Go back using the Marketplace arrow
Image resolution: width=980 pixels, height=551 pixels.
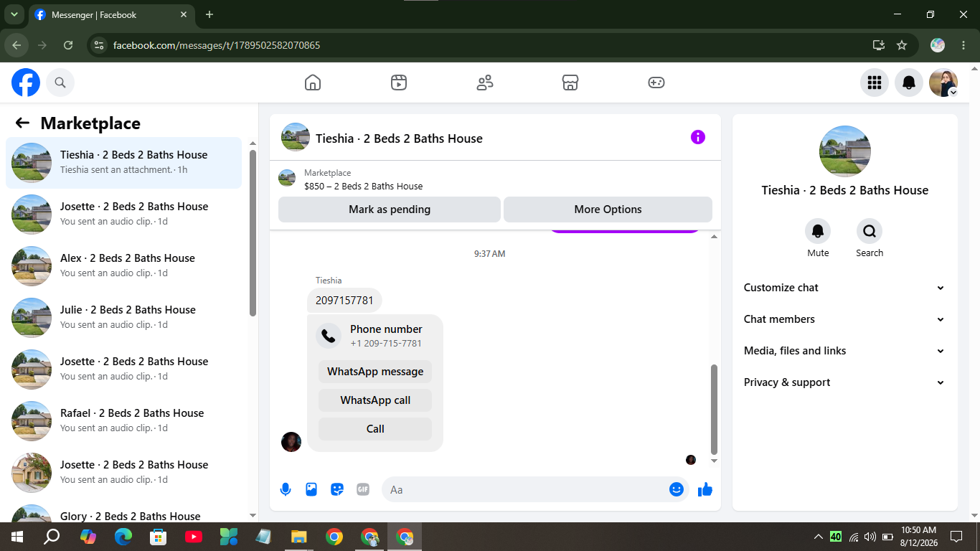(22, 123)
